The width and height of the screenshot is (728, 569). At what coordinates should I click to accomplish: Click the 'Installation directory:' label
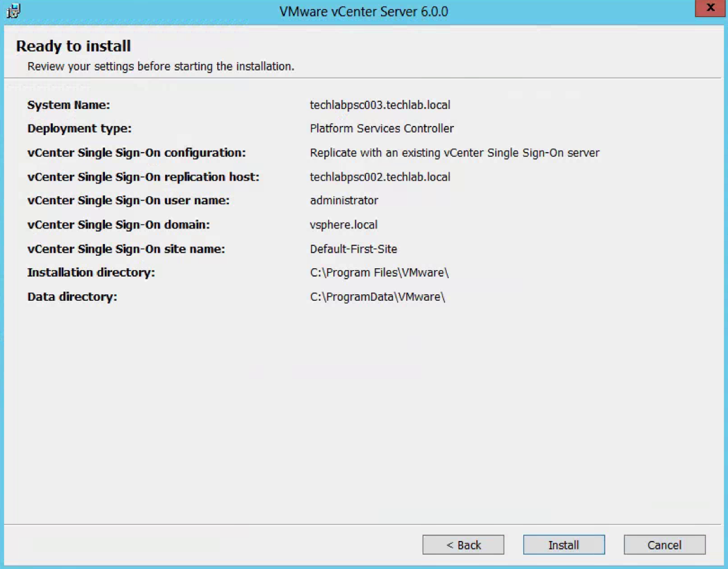(91, 273)
